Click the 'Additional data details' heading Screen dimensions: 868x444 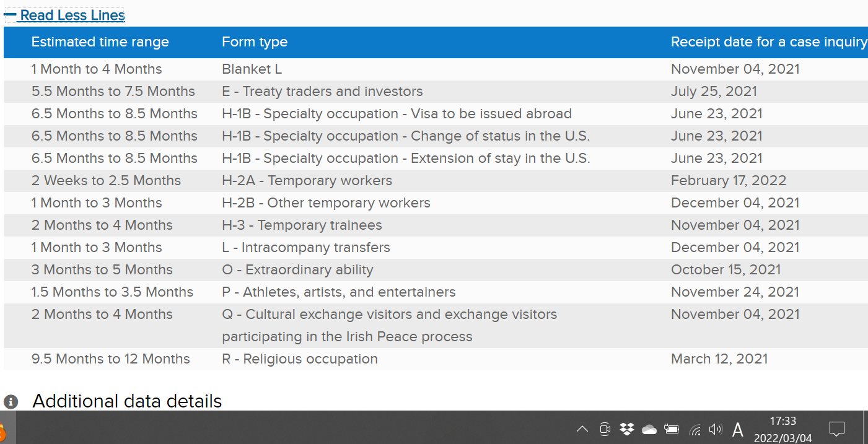127,401
